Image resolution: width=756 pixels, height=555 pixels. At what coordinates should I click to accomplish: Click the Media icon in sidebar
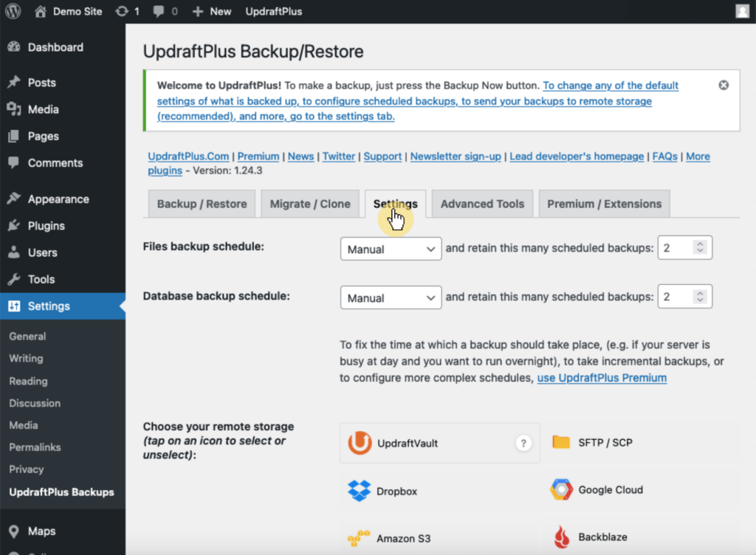[x=14, y=109]
